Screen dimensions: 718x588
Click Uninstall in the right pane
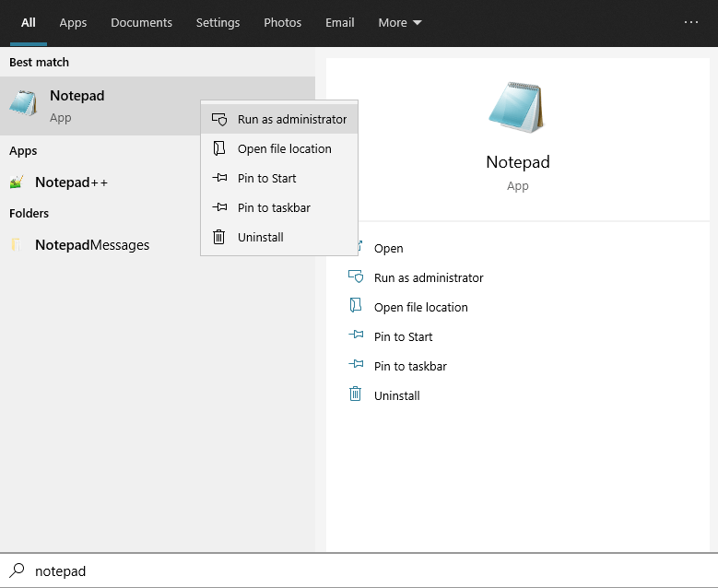(396, 396)
